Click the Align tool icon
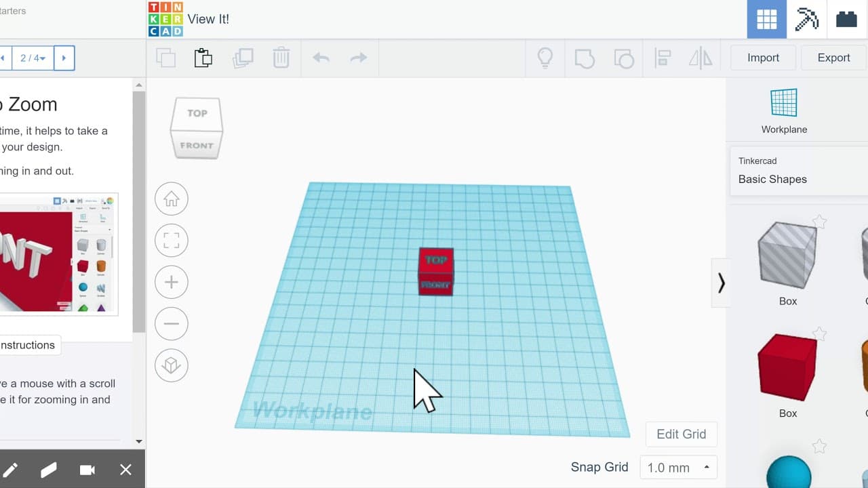868x488 pixels. 663,58
